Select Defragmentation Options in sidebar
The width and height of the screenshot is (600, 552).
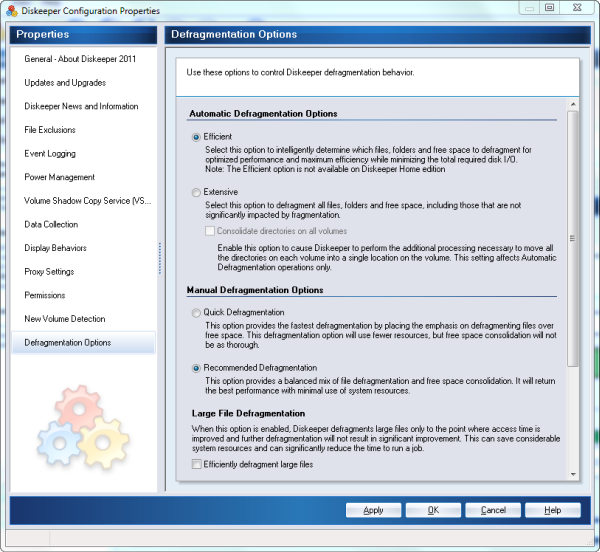click(83, 343)
